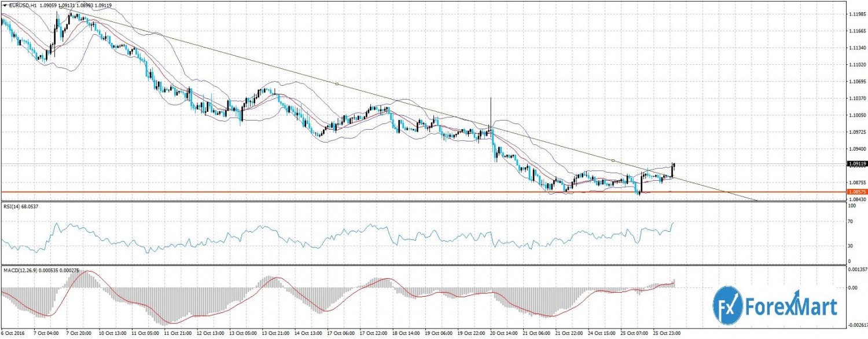Click the 17 Oct 06:00 time axis label
This screenshot has width=868, height=339.
pyautogui.click(x=339, y=335)
